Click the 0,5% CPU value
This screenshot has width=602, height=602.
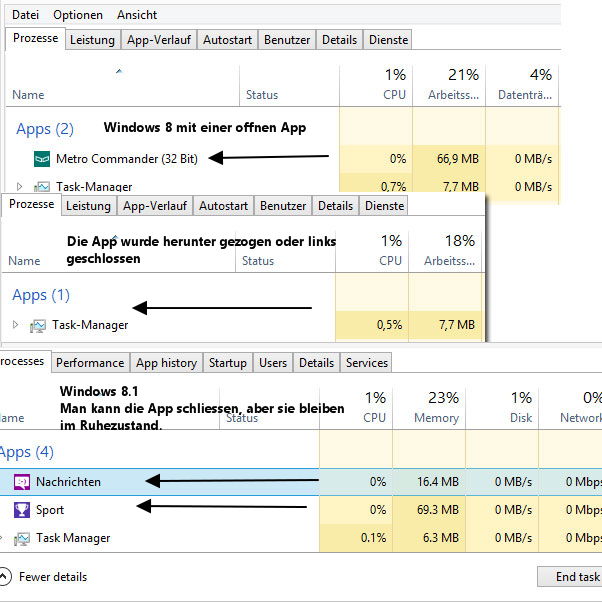pyautogui.click(x=389, y=325)
